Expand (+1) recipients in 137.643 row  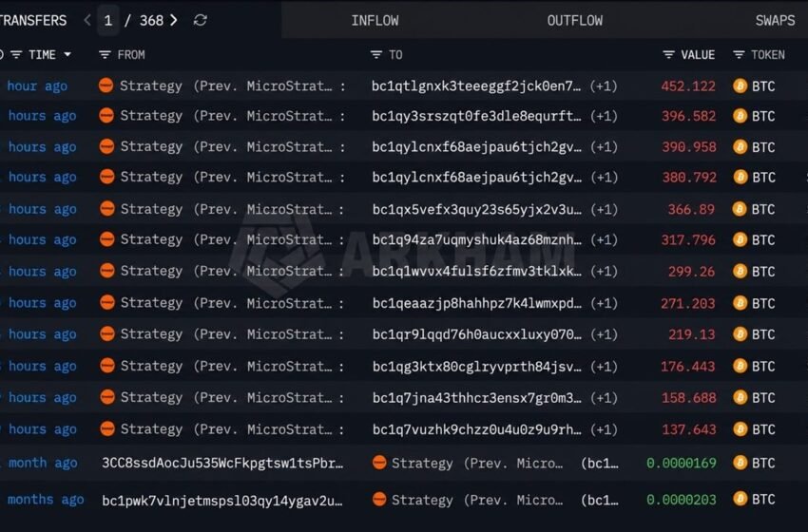pyautogui.click(x=604, y=429)
